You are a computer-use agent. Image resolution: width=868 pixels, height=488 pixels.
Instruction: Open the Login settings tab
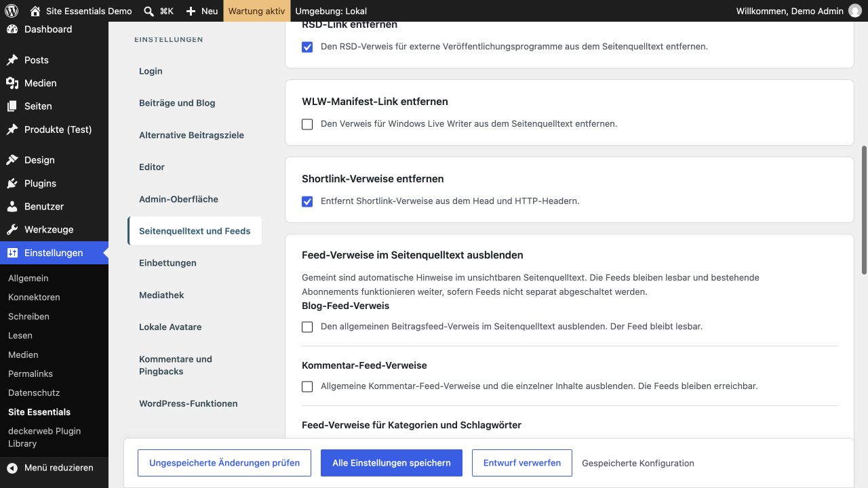click(195, 71)
